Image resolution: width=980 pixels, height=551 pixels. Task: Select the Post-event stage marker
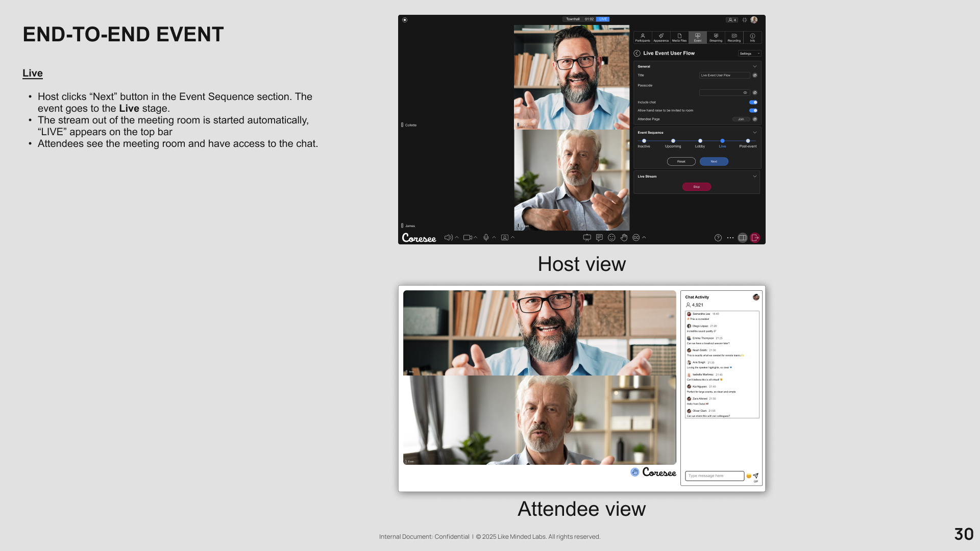pyautogui.click(x=748, y=141)
